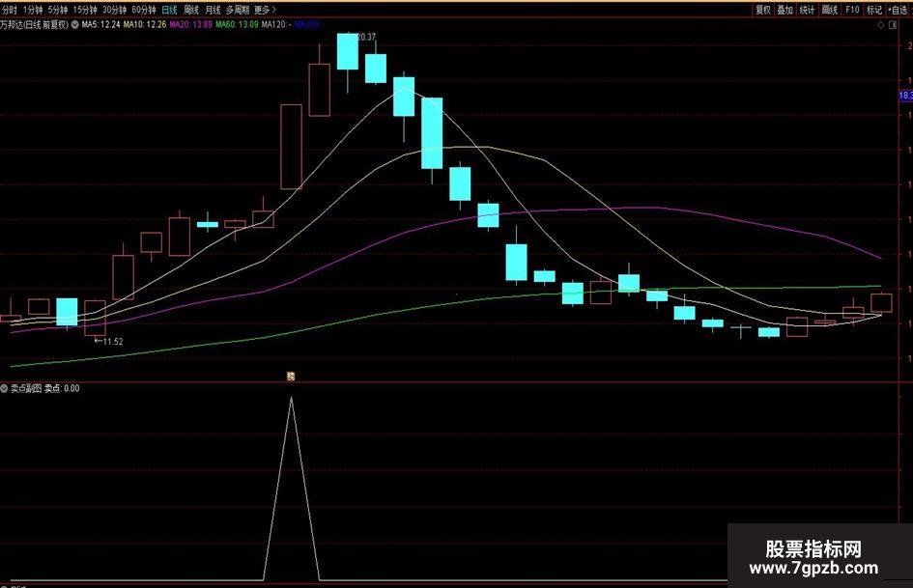913x588 pixels.
Task: Click the 卖点副图 sub-chart title
Action: [26, 388]
